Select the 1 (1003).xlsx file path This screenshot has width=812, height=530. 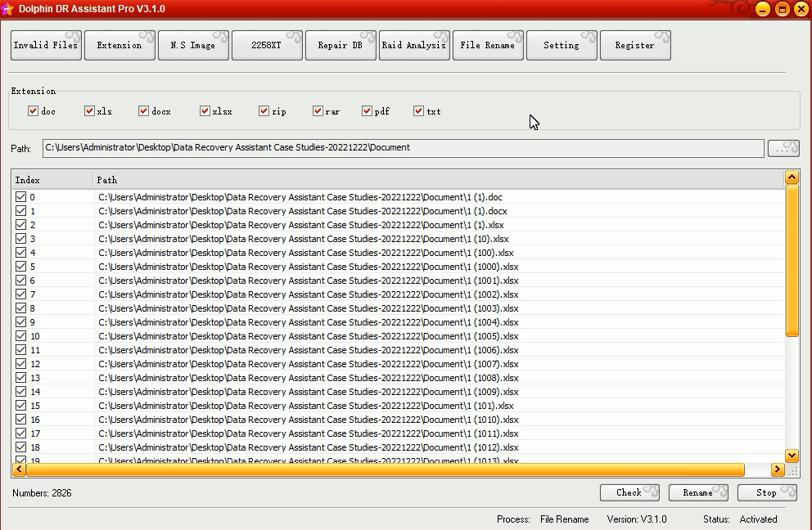(x=309, y=308)
